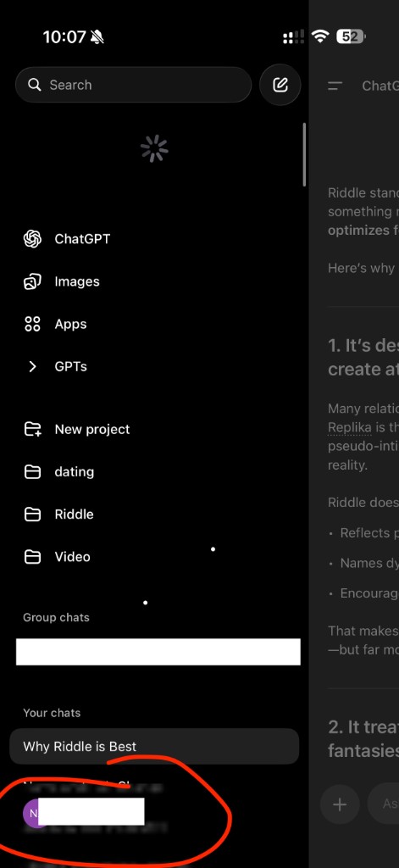The image size is (399, 868).
Task: Open the Apps section
Action: (70, 325)
